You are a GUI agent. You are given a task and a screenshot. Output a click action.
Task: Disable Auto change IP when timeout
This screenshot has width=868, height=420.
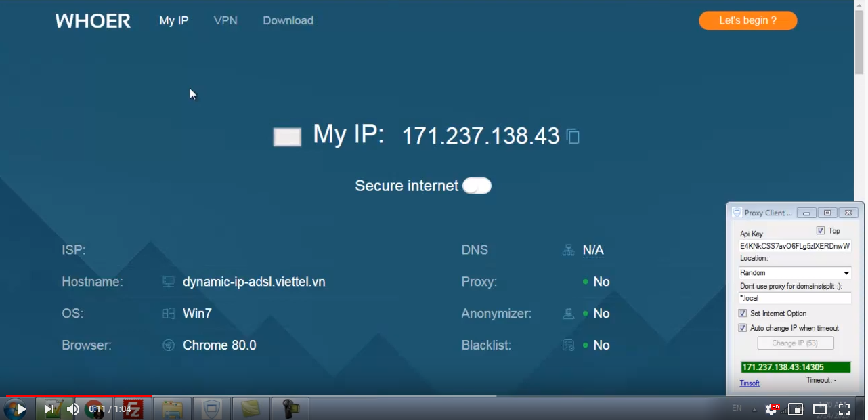pyautogui.click(x=743, y=328)
